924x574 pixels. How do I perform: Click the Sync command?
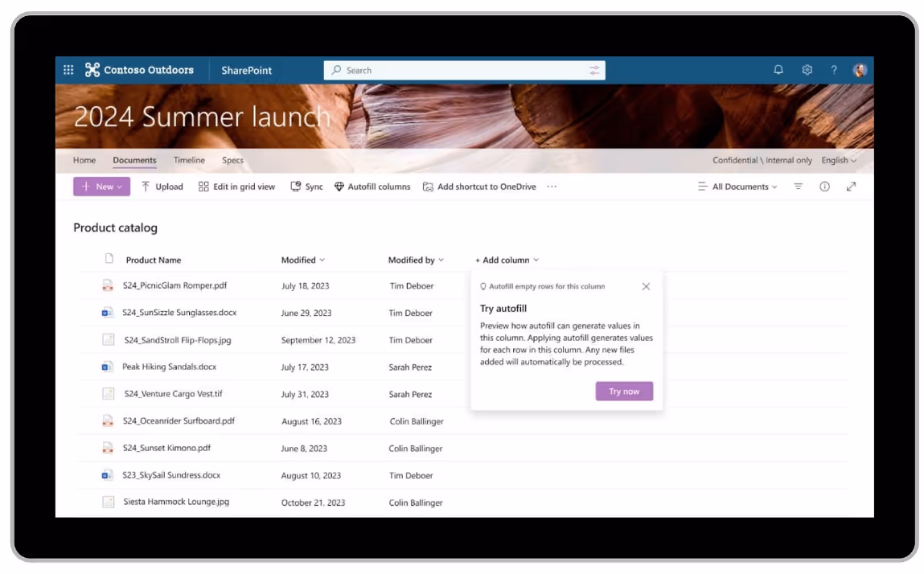pyautogui.click(x=306, y=187)
